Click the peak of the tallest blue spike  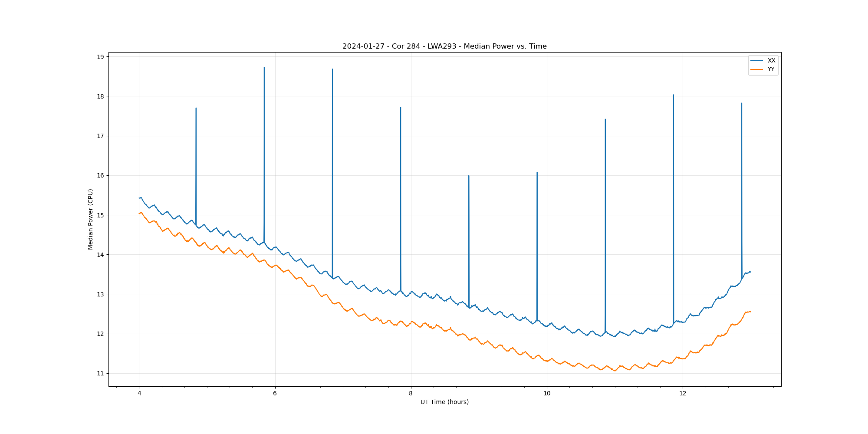pyautogui.click(x=264, y=67)
